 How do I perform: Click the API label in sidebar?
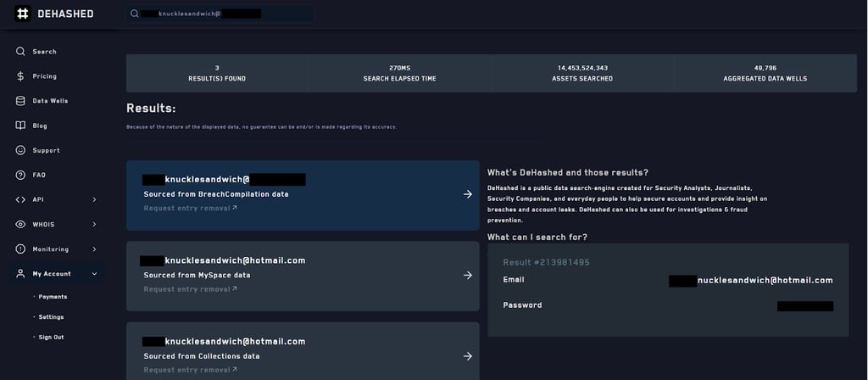(38, 199)
